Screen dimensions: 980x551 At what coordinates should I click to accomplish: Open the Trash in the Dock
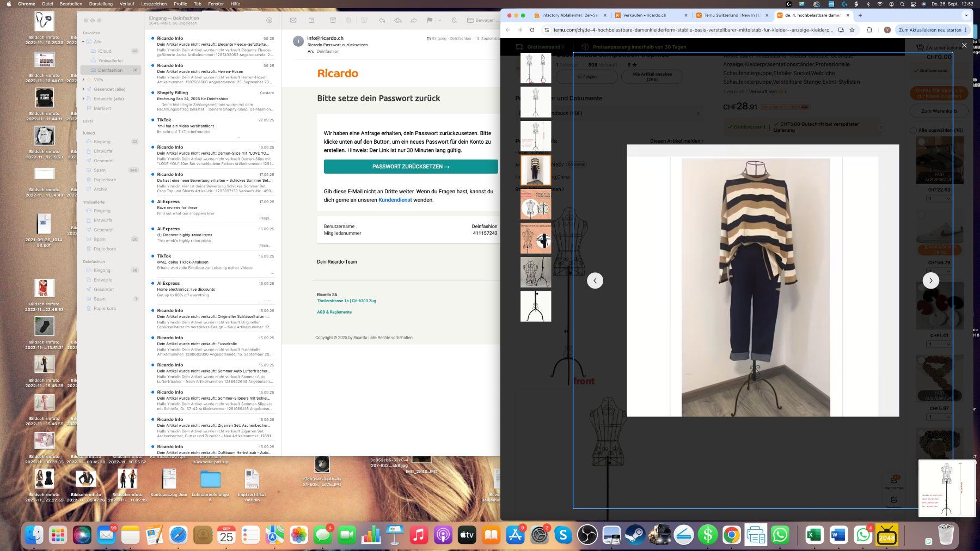click(x=946, y=535)
